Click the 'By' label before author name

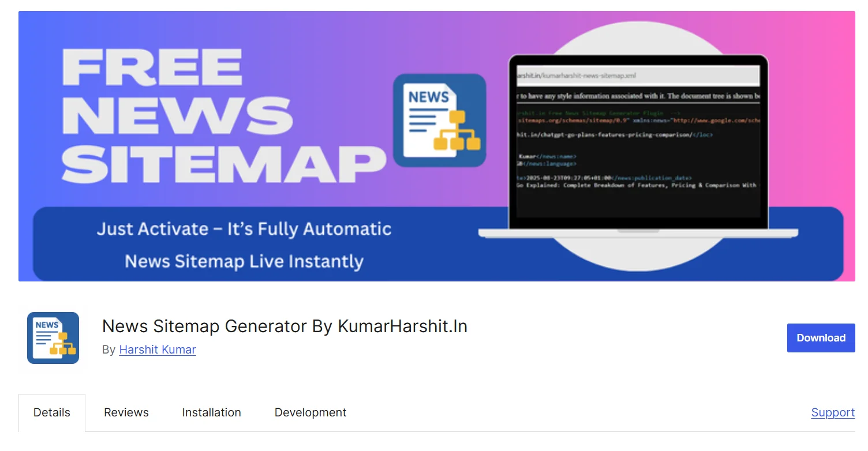[108, 349]
